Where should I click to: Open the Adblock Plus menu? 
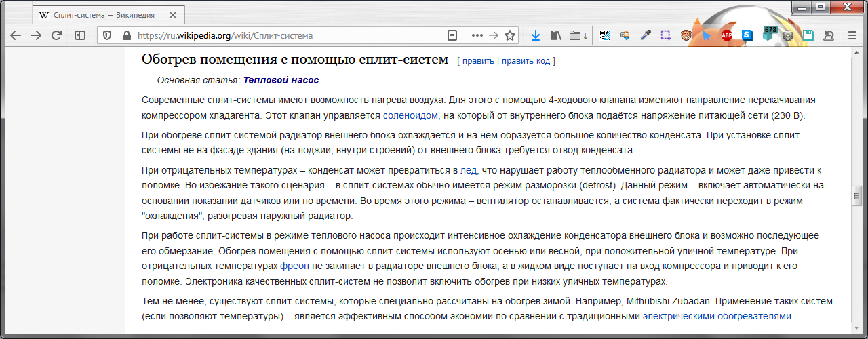[727, 35]
